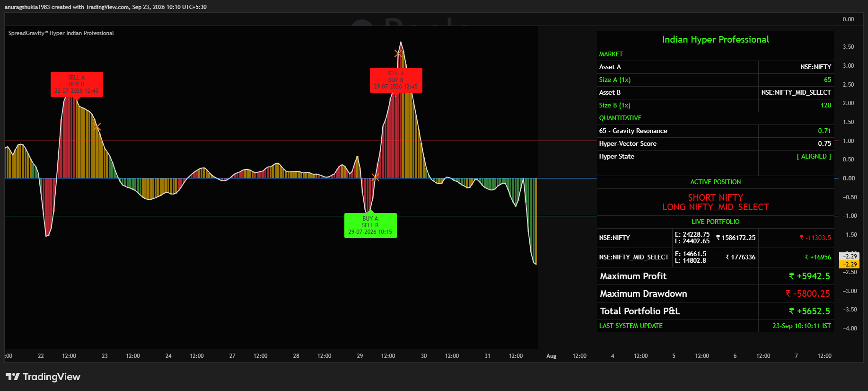
Task: Select the "Indian Hyper Professional" table title
Action: point(715,39)
